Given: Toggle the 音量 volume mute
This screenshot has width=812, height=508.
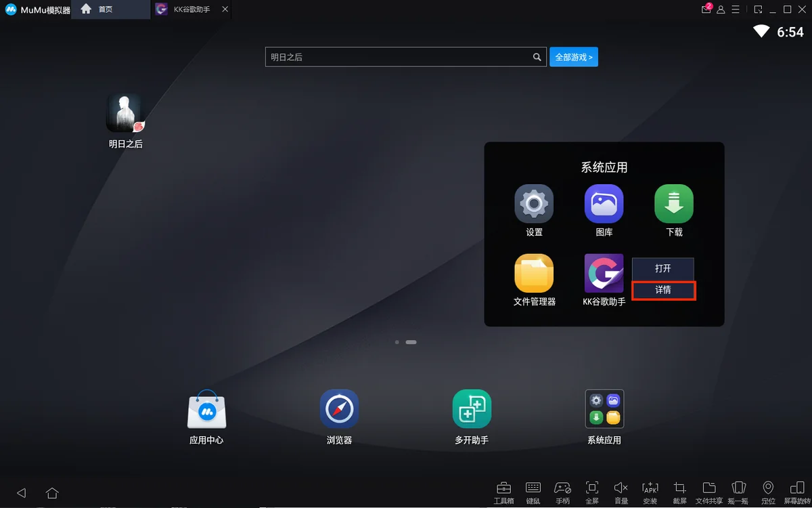Looking at the screenshot, I should pos(621,492).
